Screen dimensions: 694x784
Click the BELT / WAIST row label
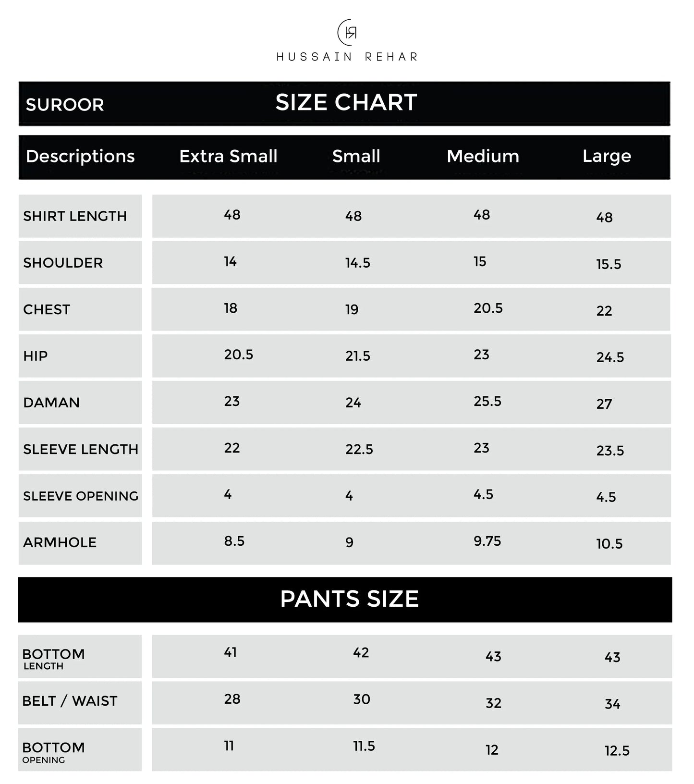(x=70, y=701)
